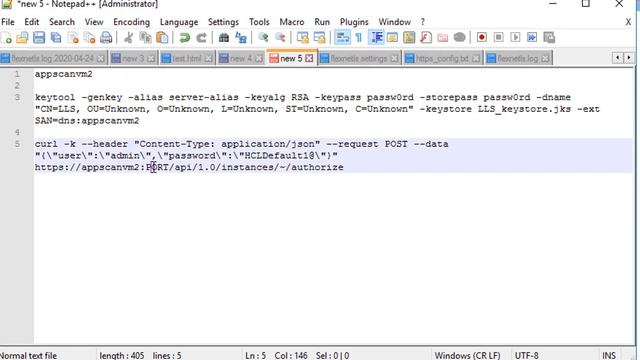This screenshot has height=360, width=640.
Task: Open the Function List panel icon
Action: pyautogui.click(x=426, y=38)
